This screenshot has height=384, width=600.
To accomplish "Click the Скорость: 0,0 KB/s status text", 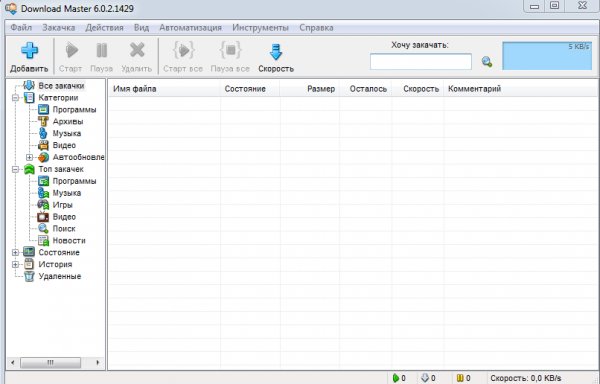I will click(526, 378).
